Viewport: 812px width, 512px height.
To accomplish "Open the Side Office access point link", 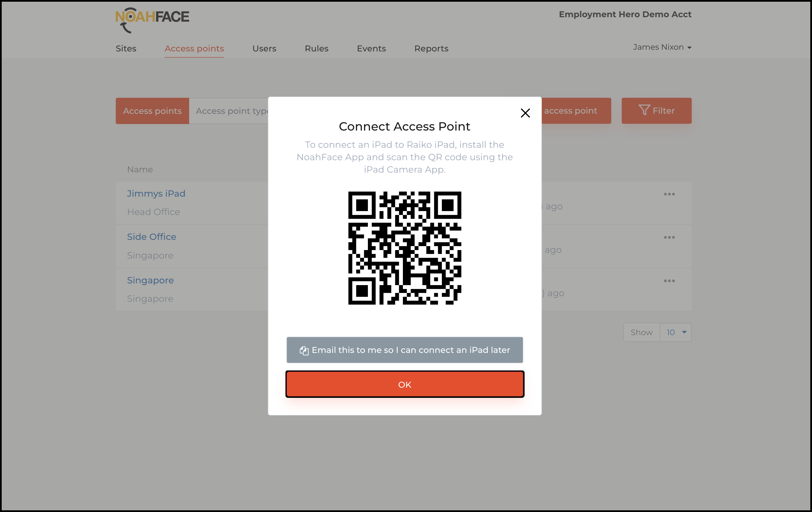I will click(151, 237).
